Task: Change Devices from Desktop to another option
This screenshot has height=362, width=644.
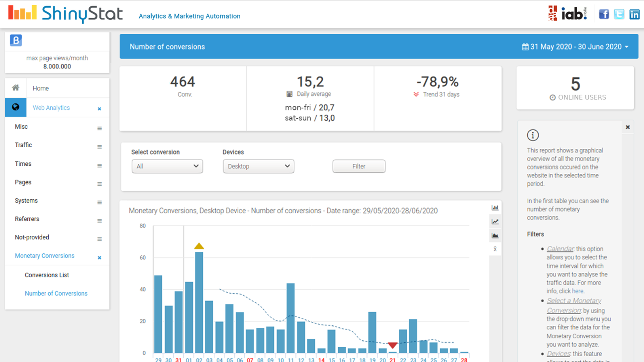Action: [x=258, y=166]
